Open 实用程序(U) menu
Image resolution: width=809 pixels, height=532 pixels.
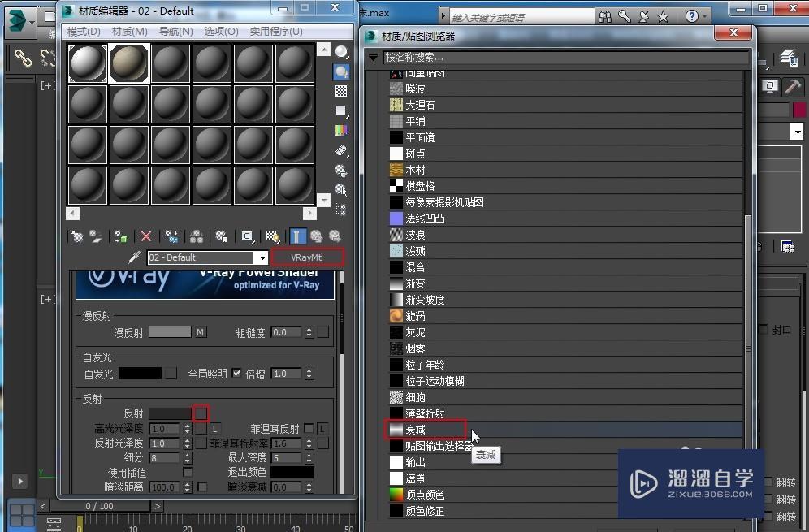[x=276, y=32]
